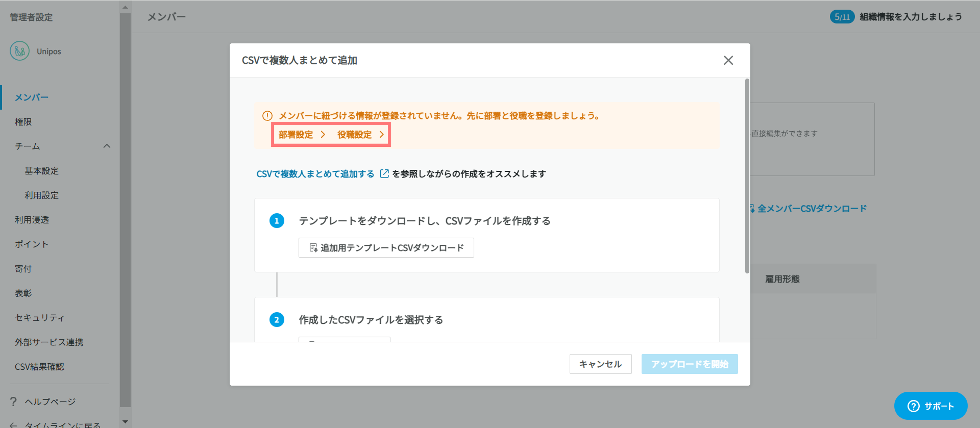Click the dialog's vertical scrollbar
980x428 pixels.
747,176
